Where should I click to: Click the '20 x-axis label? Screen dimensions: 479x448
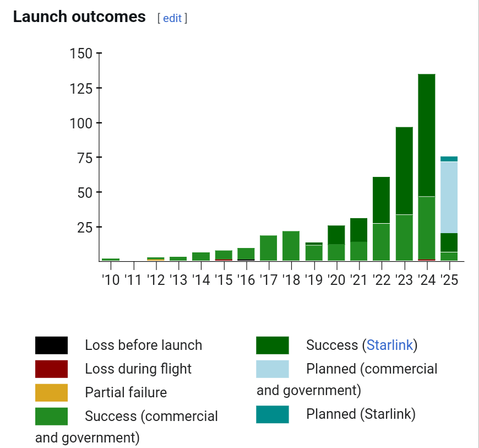(x=336, y=280)
